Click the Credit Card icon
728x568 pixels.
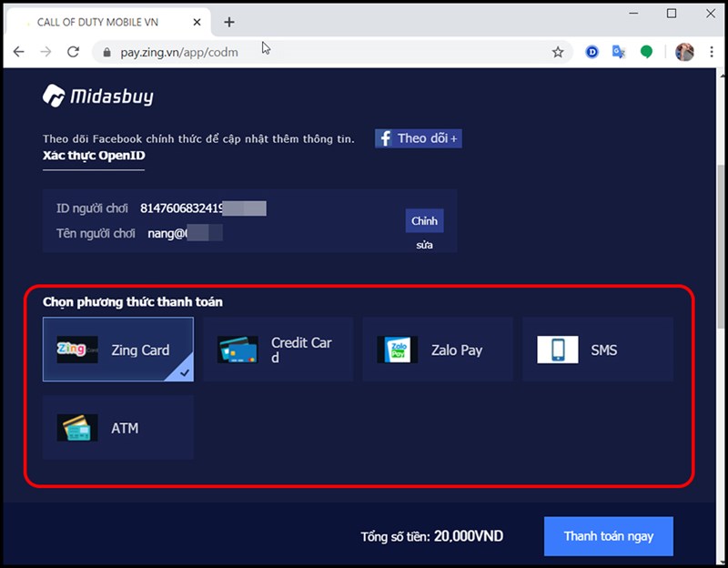(x=238, y=350)
